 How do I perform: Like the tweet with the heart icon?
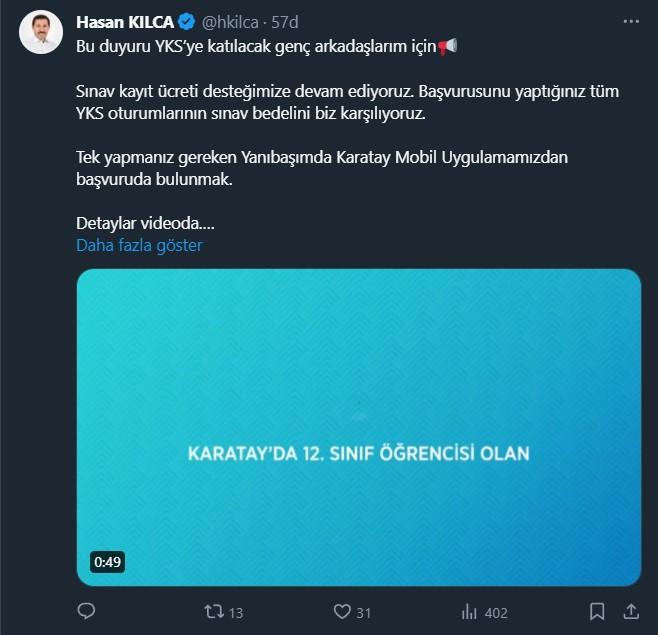coord(342,612)
